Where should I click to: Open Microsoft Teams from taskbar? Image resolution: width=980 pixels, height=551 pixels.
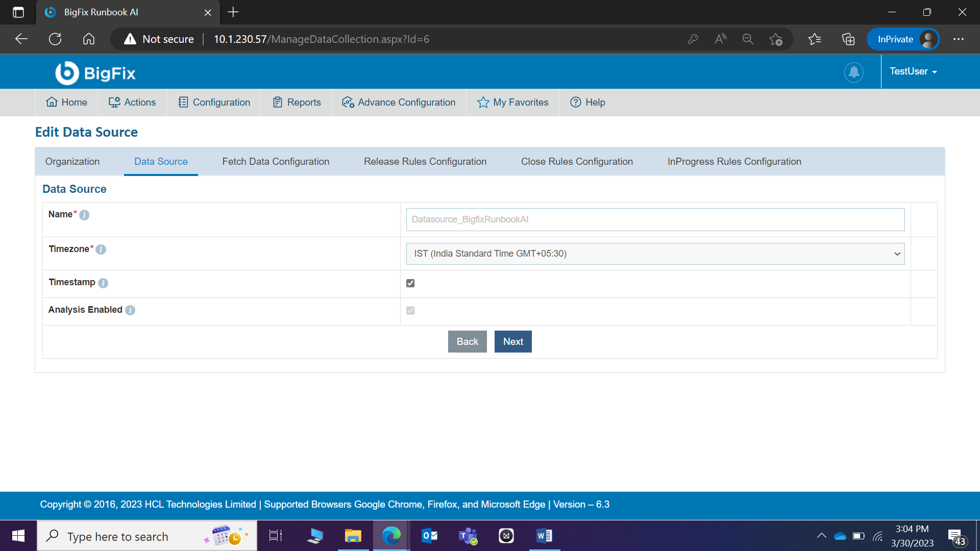click(x=468, y=536)
